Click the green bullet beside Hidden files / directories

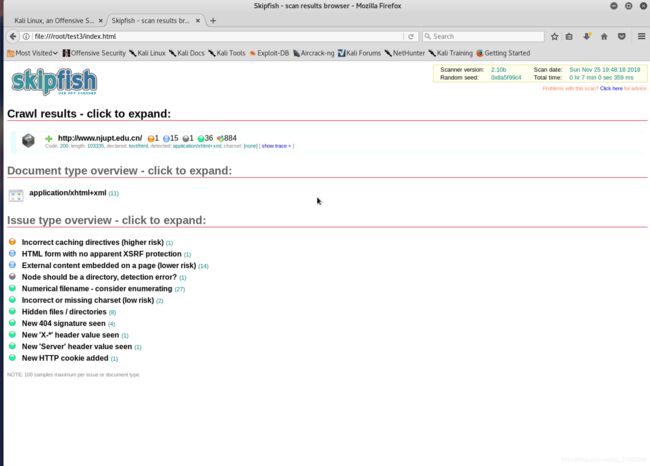(12, 311)
